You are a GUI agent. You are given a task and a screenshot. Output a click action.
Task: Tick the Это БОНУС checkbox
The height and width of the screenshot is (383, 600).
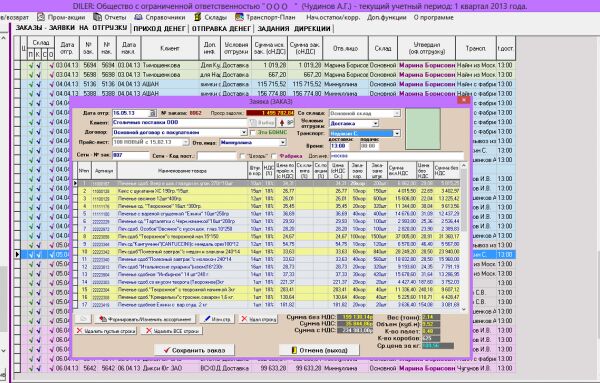253,132
